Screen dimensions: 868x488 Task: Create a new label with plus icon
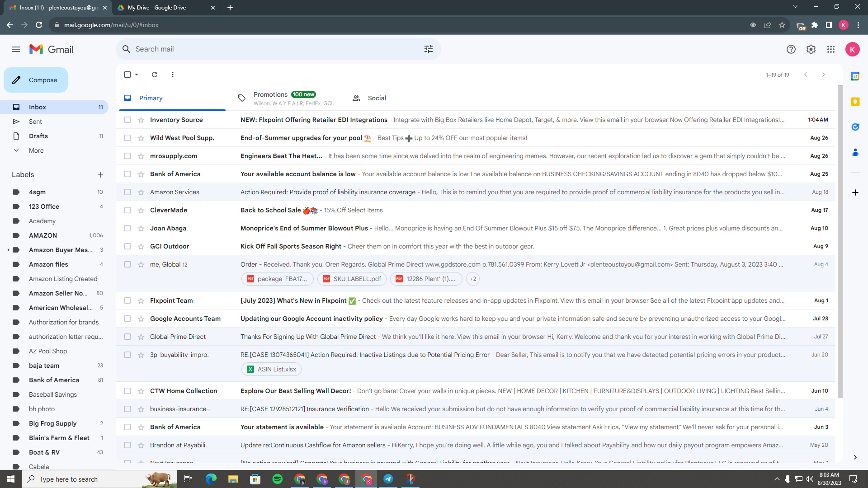[x=100, y=175]
